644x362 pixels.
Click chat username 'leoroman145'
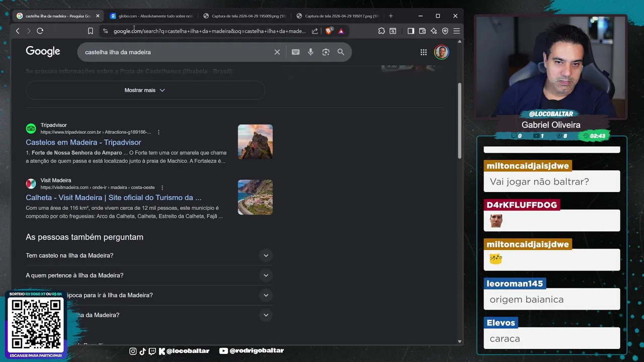click(515, 284)
